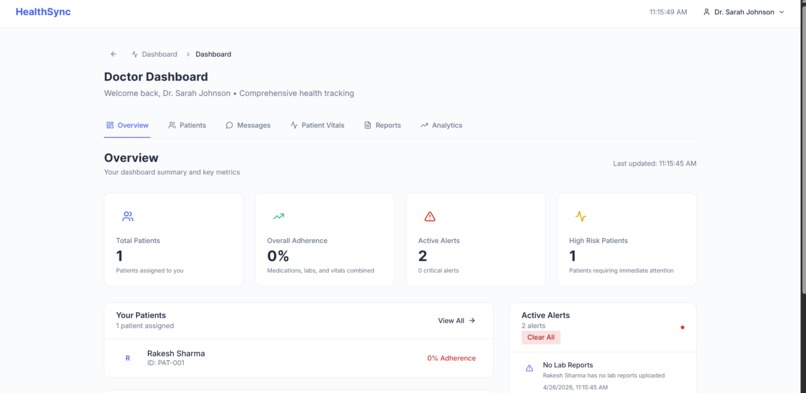Click the 11:15:49 AM clock in the header

[x=668, y=12]
